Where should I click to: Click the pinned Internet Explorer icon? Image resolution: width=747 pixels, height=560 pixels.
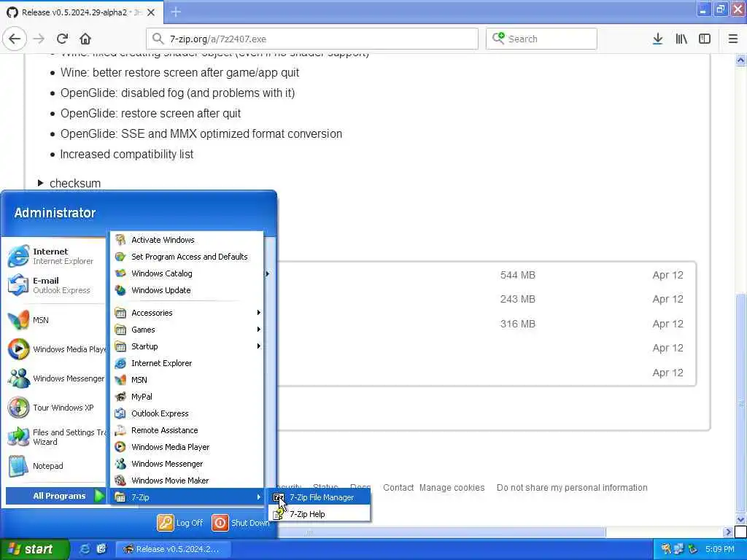point(18,256)
